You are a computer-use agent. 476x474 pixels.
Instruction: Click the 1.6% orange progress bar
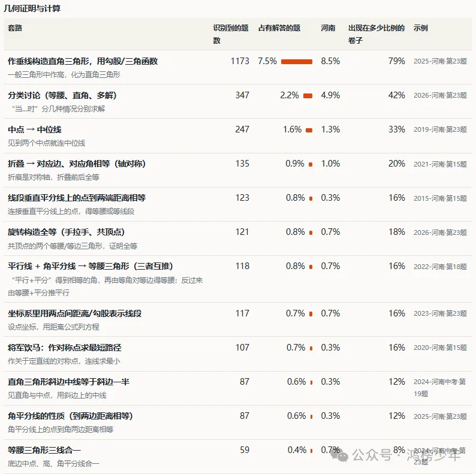[x=309, y=130]
